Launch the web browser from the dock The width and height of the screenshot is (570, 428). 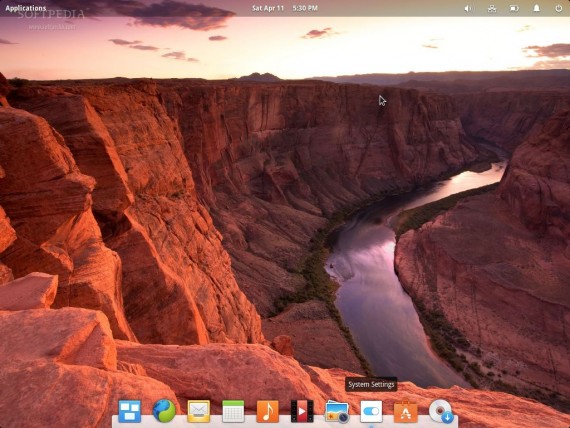(x=164, y=411)
